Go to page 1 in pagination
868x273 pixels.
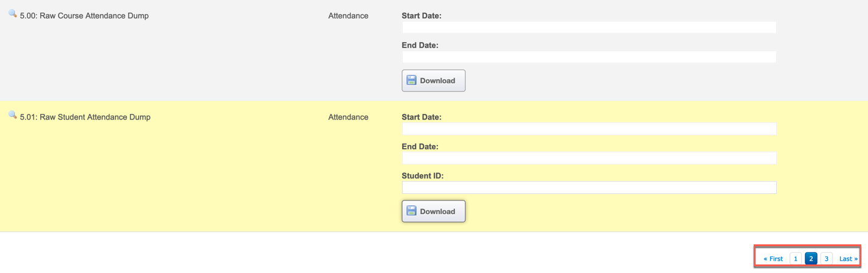click(796, 259)
